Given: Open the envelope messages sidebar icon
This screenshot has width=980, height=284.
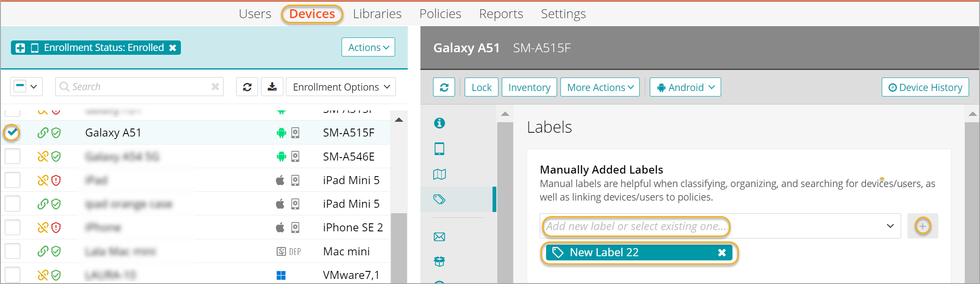Looking at the screenshot, I should click(x=439, y=237).
